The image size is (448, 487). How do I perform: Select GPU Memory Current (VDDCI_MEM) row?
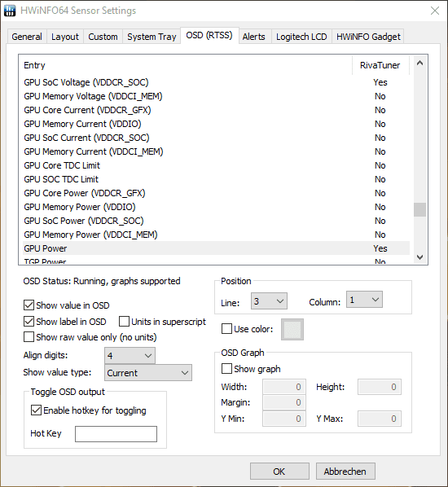point(216,151)
